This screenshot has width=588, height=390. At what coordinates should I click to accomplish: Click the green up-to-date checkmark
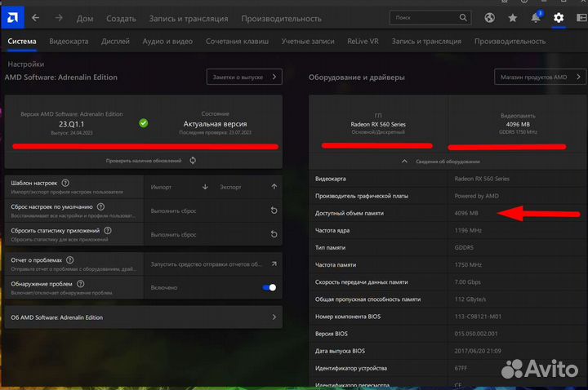(x=143, y=123)
